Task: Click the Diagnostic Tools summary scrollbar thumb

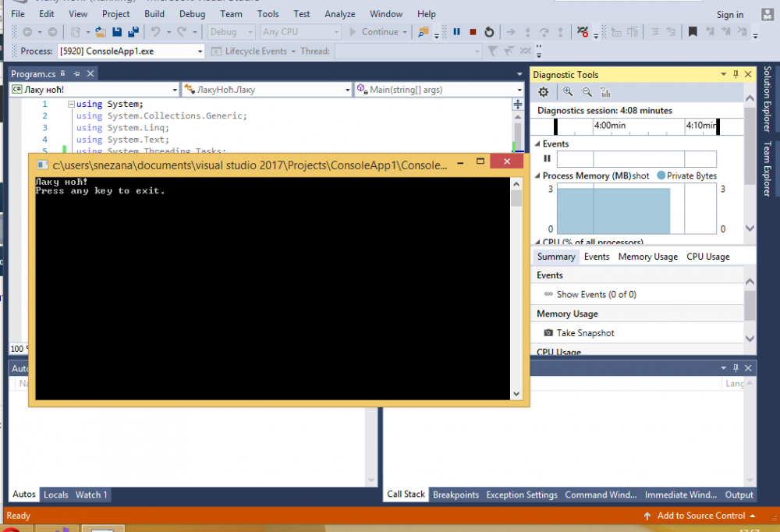Action: tap(750, 306)
